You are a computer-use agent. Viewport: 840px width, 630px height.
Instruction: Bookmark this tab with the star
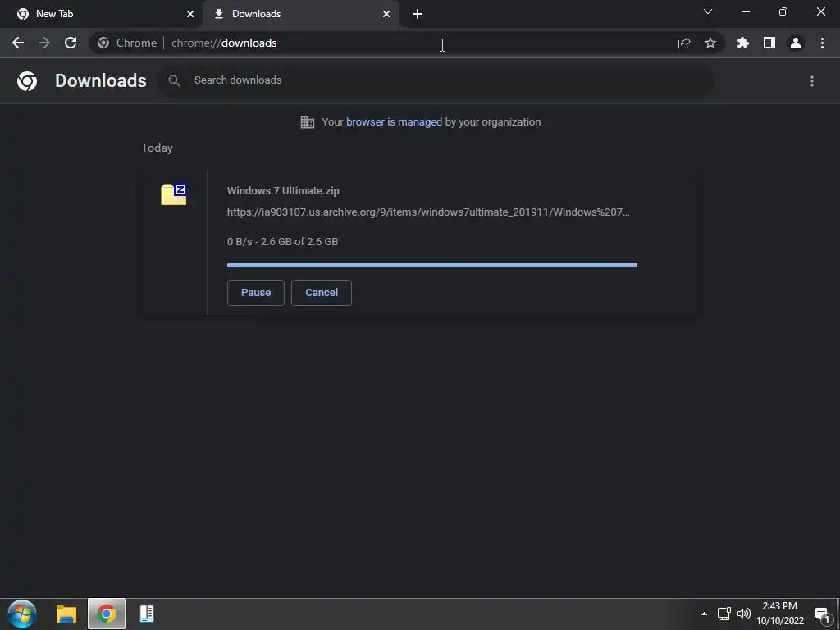coord(710,43)
